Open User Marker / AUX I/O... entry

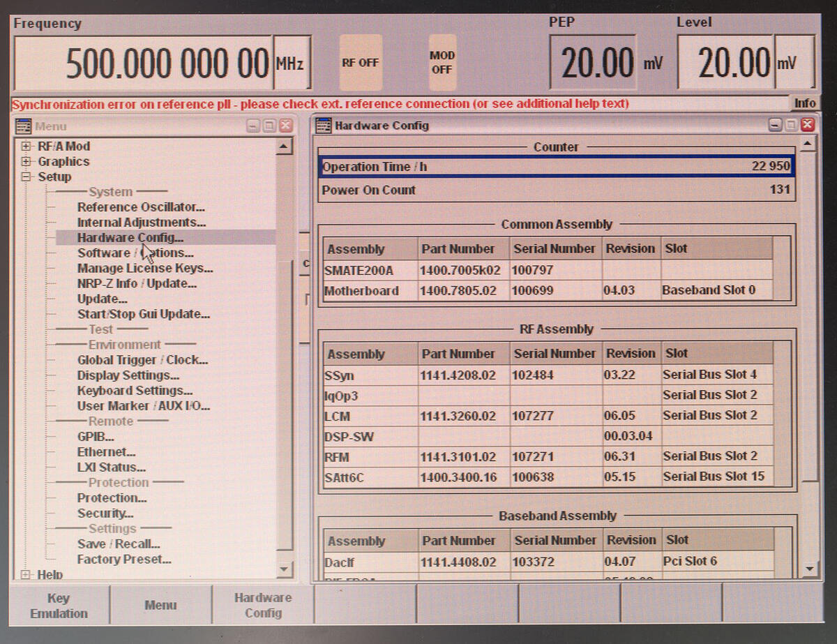point(144,406)
